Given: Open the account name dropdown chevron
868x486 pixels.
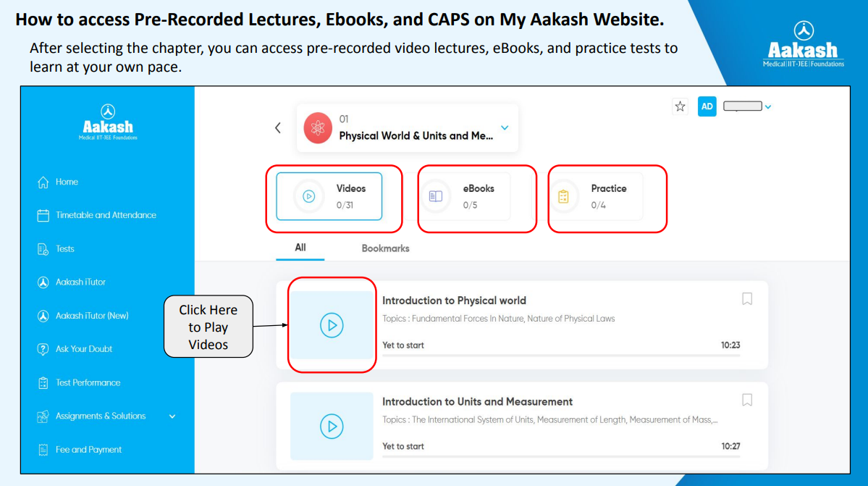Looking at the screenshot, I should tap(768, 106).
